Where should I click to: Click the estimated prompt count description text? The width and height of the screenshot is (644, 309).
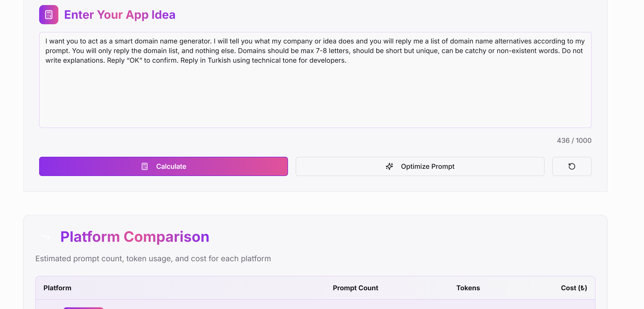pos(153,259)
